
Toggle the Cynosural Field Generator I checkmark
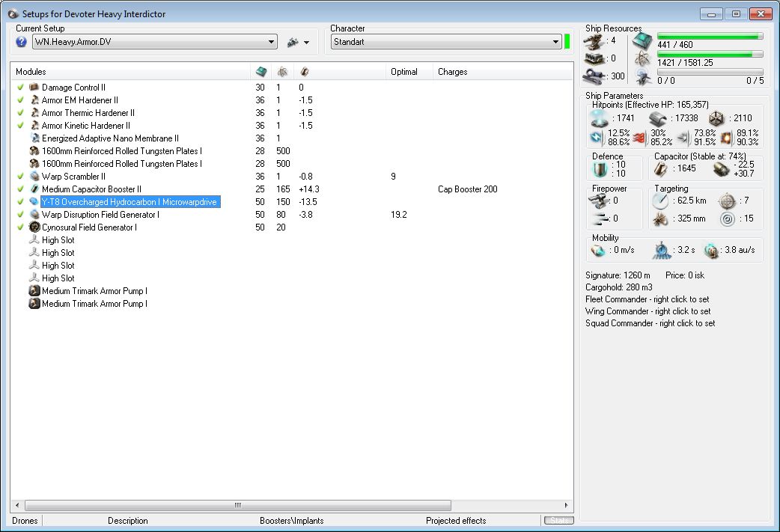click(x=20, y=227)
